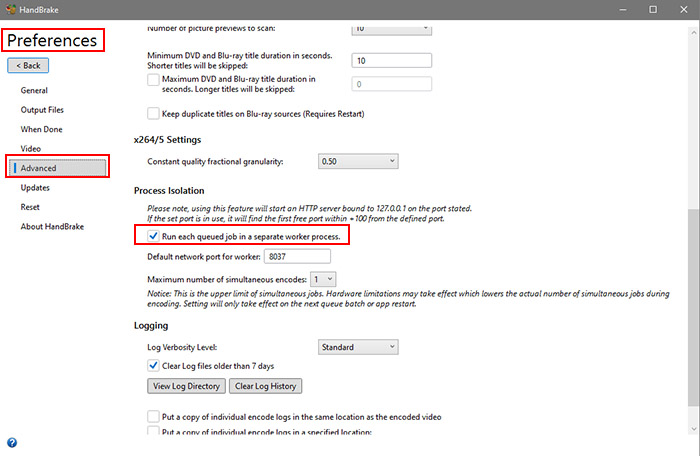Expand the Log Verbosity Level dropdown
Screen dimensions: 700x456
pos(357,347)
